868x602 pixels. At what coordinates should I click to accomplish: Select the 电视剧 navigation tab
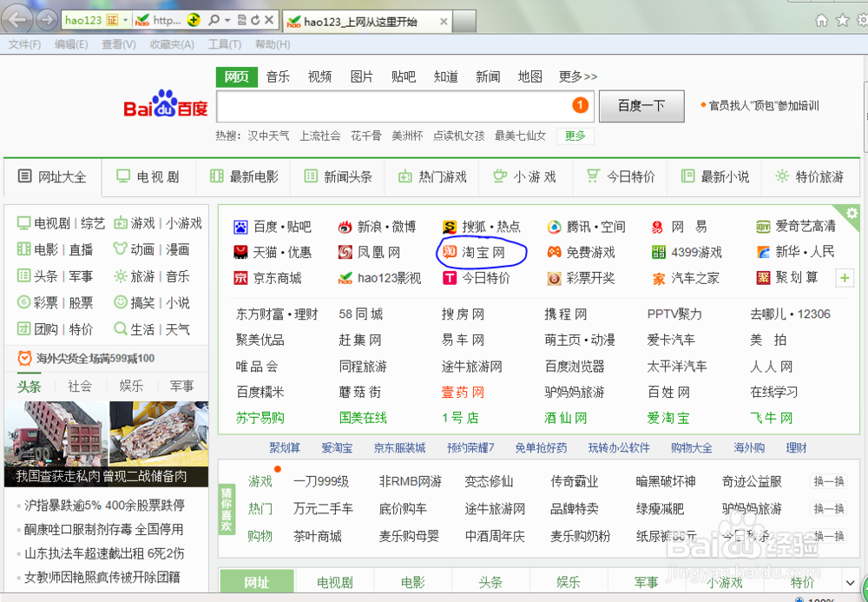click(x=148, y=176)
